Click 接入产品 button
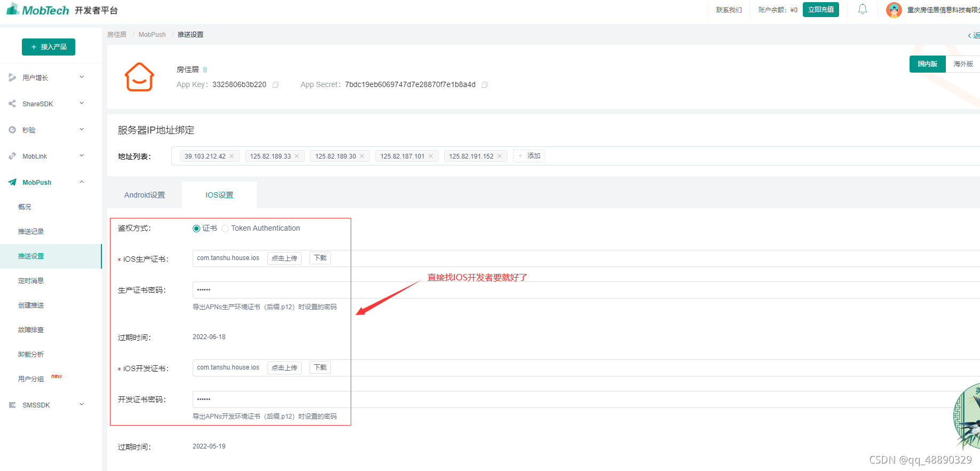 (x=49, y=47)
